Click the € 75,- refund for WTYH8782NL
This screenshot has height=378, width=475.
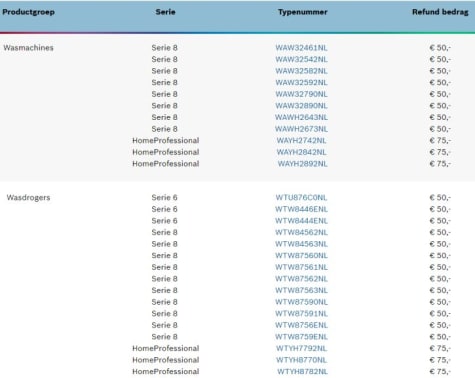tap(440, 372)
